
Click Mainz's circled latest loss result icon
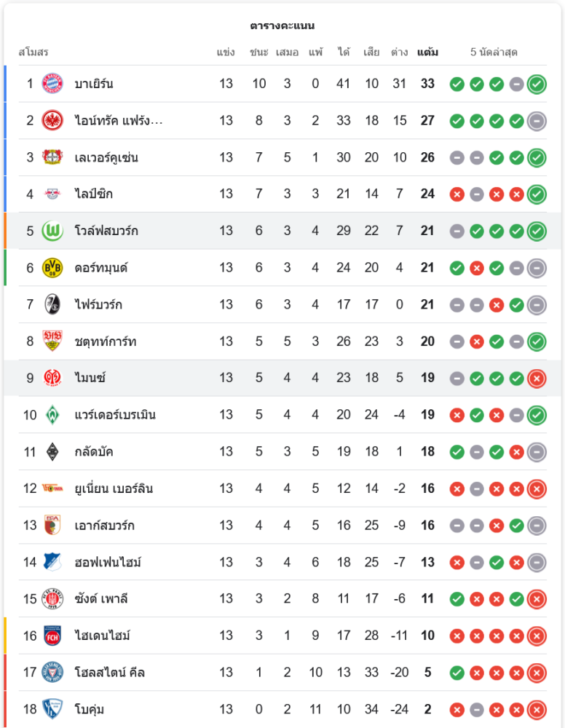point(537,378)
